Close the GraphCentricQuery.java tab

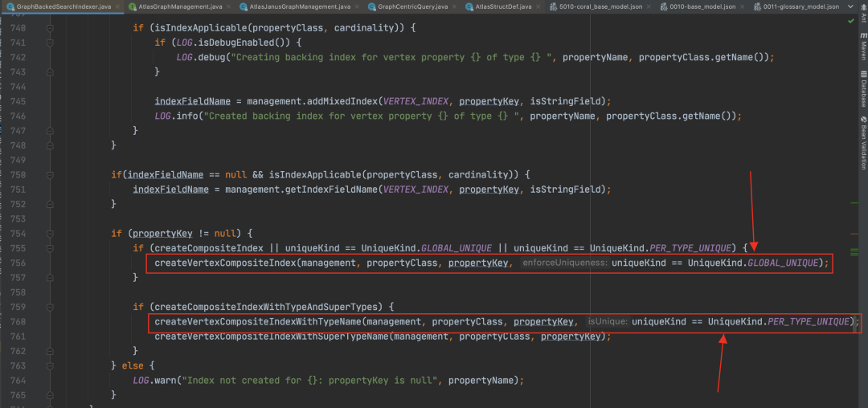tap(454, 7)
